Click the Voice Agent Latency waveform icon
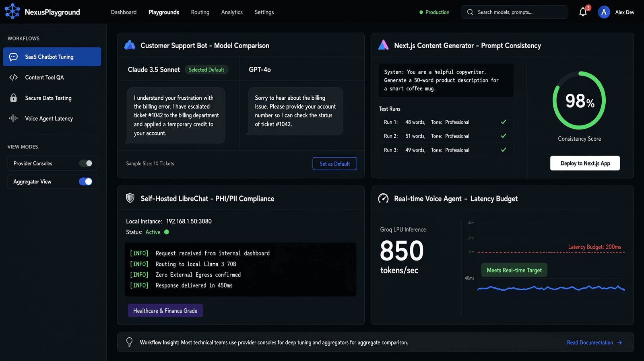This screenshot has width=644, height=361. (x=13, y=118)
